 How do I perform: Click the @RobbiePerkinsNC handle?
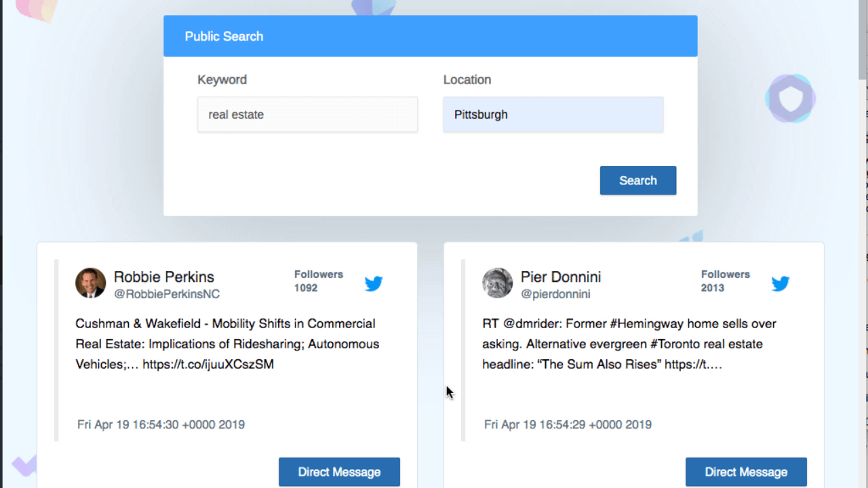167,294
